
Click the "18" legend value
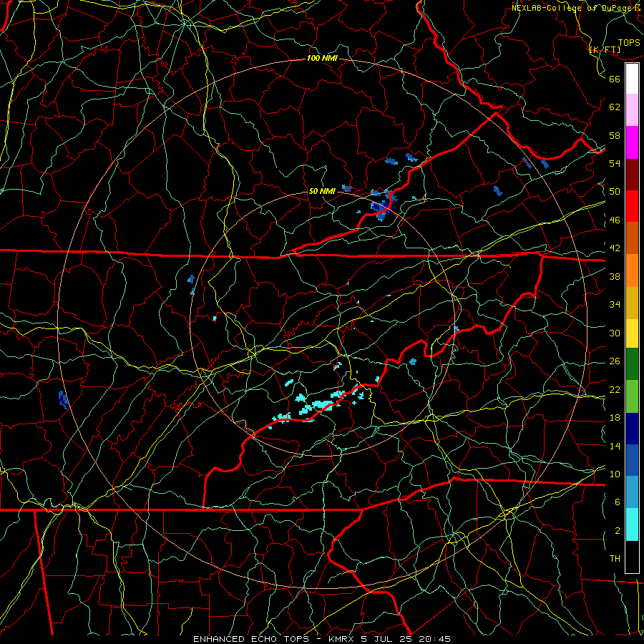pyautogui.click(x=615, y=418)
